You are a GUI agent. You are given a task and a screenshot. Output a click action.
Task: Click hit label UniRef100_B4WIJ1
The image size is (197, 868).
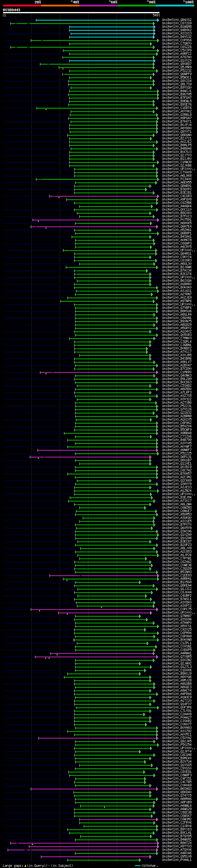[x=177, y=91]
